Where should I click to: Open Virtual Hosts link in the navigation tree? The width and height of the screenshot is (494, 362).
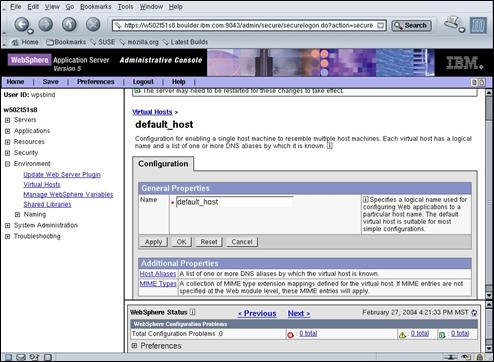42,185
